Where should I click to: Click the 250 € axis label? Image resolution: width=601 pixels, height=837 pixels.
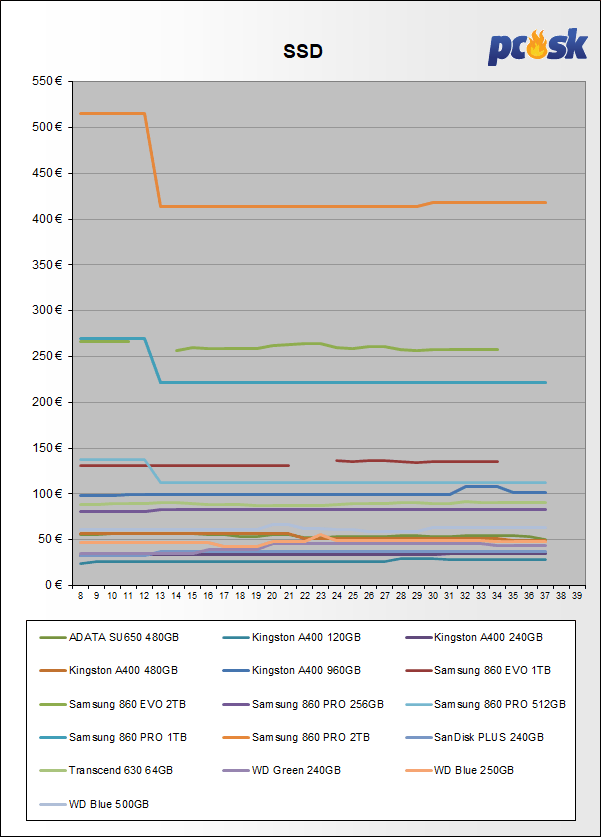point(47,356)
